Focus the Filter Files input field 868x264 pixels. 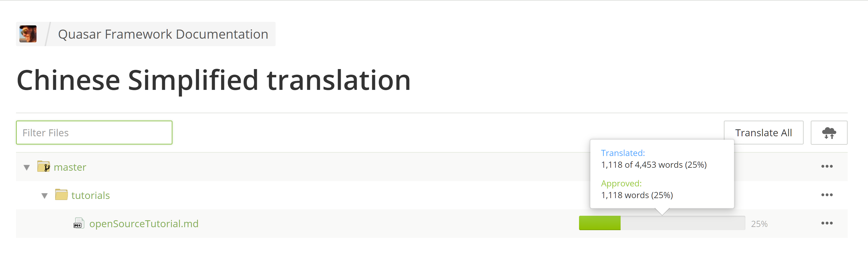click(94, 133)
